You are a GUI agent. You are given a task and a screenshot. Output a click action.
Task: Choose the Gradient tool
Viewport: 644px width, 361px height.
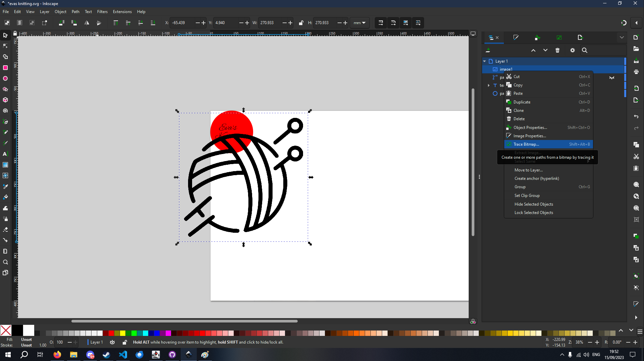point(5,165)
